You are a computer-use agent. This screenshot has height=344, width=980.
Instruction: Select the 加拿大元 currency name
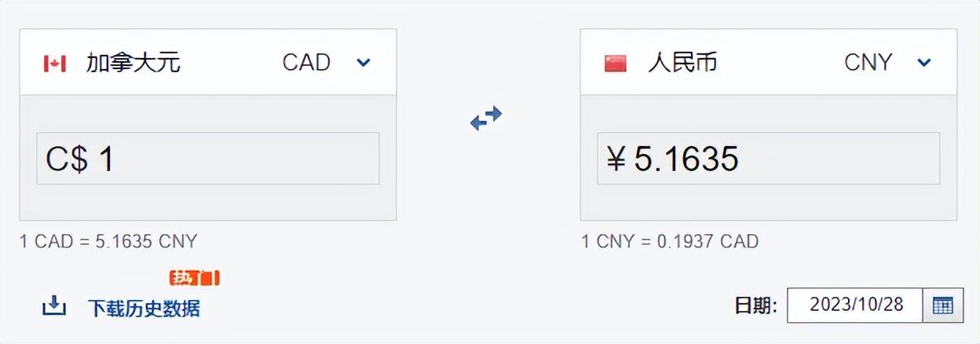133,63
